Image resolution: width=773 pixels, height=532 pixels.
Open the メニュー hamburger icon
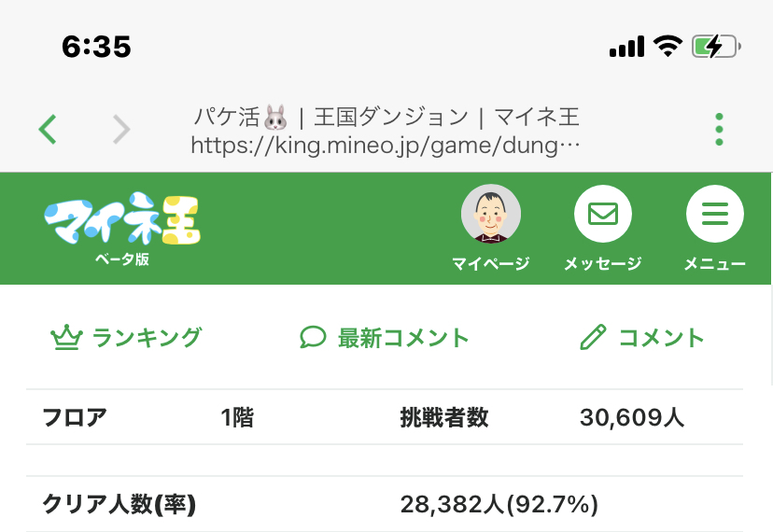coord(714,215)
